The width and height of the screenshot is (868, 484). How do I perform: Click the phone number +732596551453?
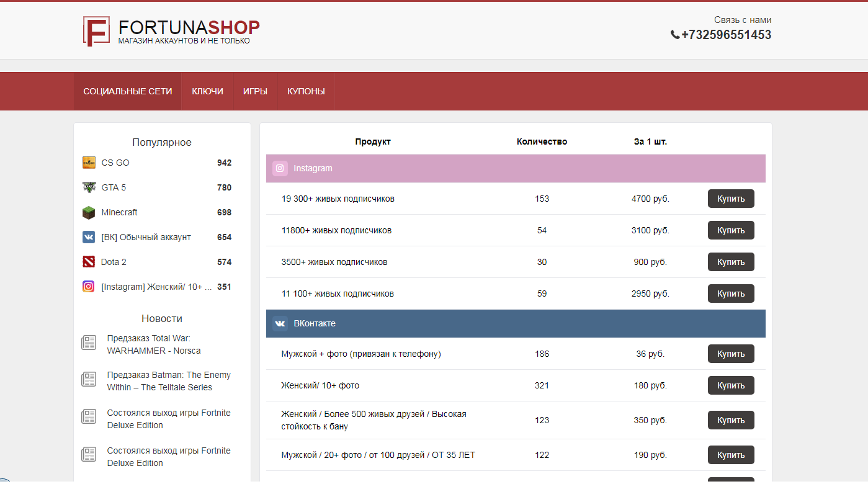[x=726, y=35]
